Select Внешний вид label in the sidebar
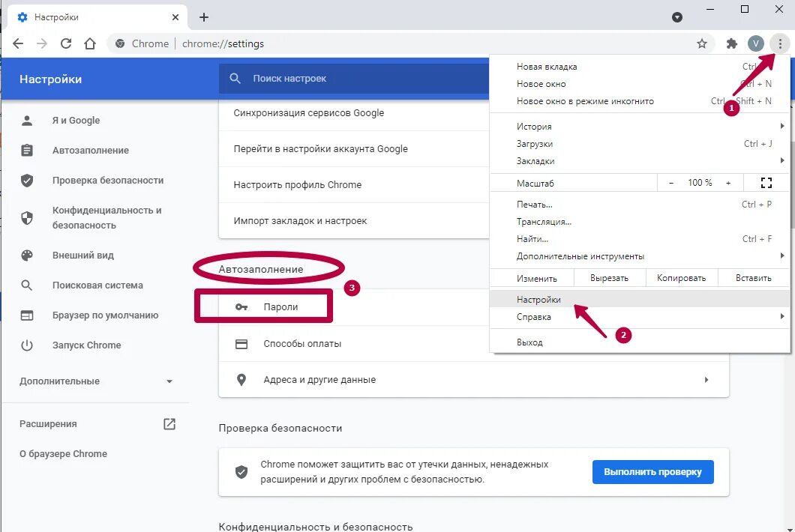 click(83, 256)
